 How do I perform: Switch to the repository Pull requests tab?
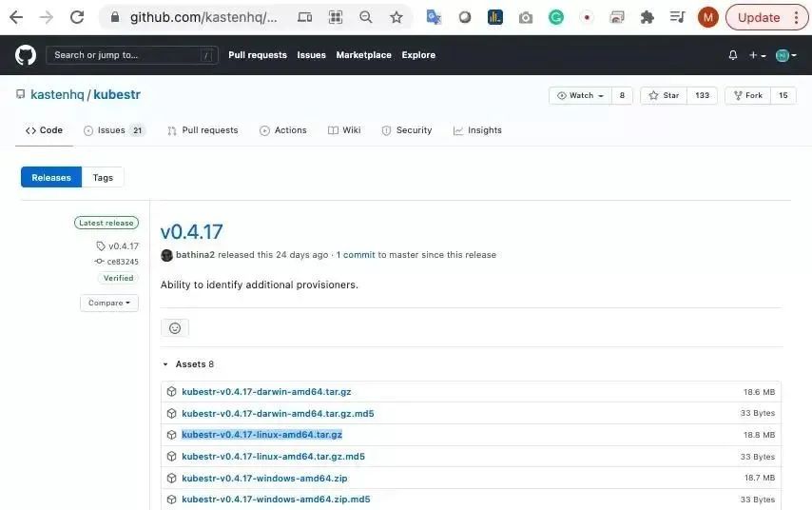tap(203, 130)
